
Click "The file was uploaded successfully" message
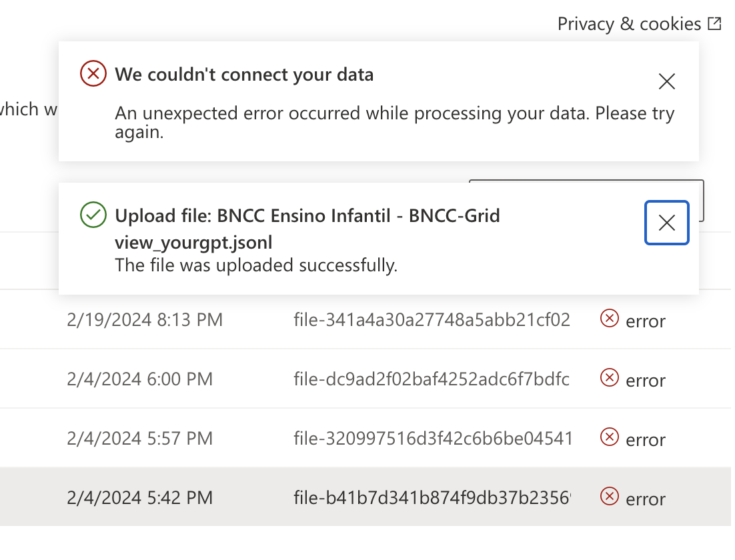256,265
